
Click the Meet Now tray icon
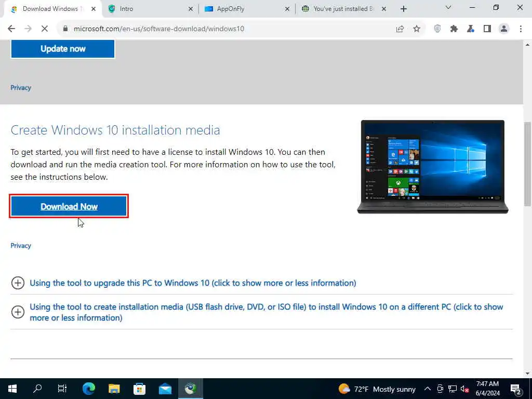(440, 389)
